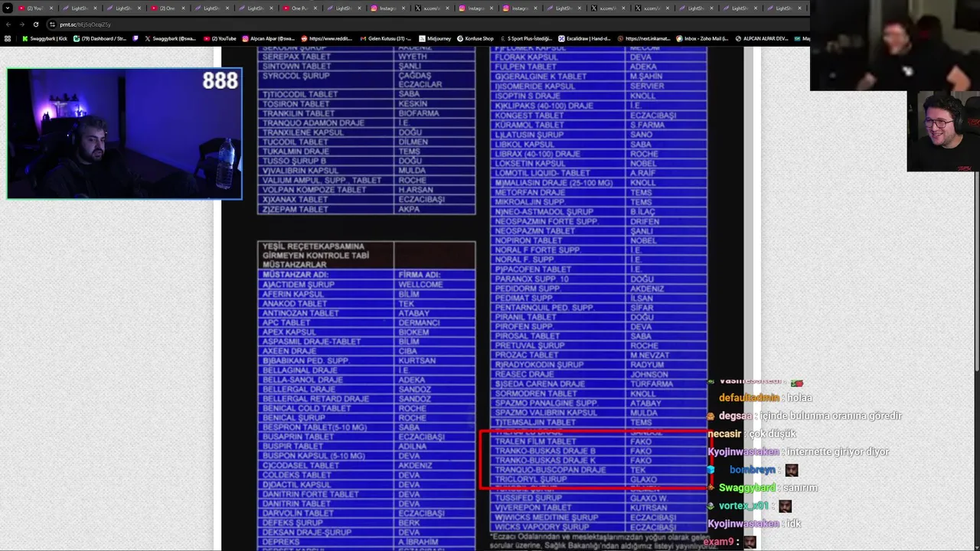This screenshot has height=551, width=980.
Task: Open the 'ALPCAN ALPAR DEV...' bookmark
Action: point(762,38)
